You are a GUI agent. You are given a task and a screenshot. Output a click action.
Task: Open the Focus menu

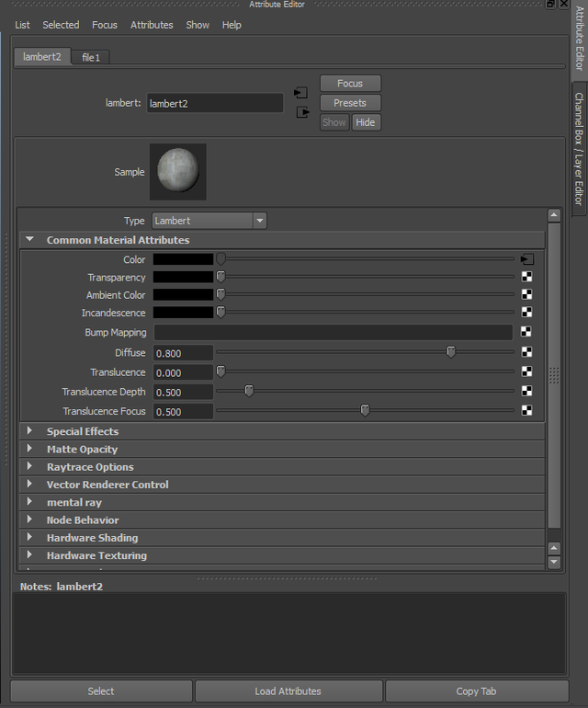point(105,25)
